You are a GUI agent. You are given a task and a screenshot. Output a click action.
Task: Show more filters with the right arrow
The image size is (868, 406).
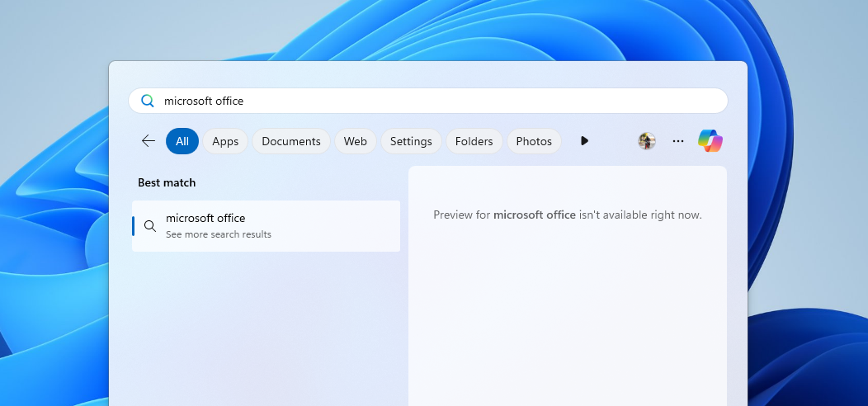pyautogui.click(x=584, y=141)
